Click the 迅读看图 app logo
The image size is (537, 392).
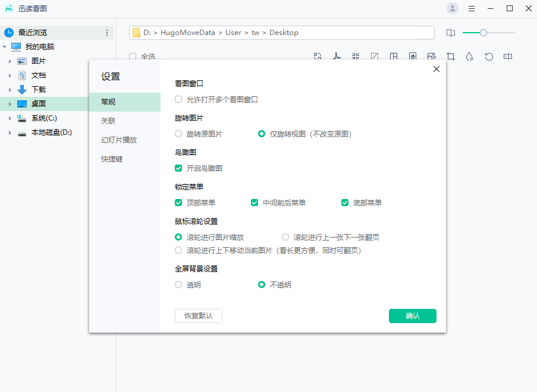point(8,8)
